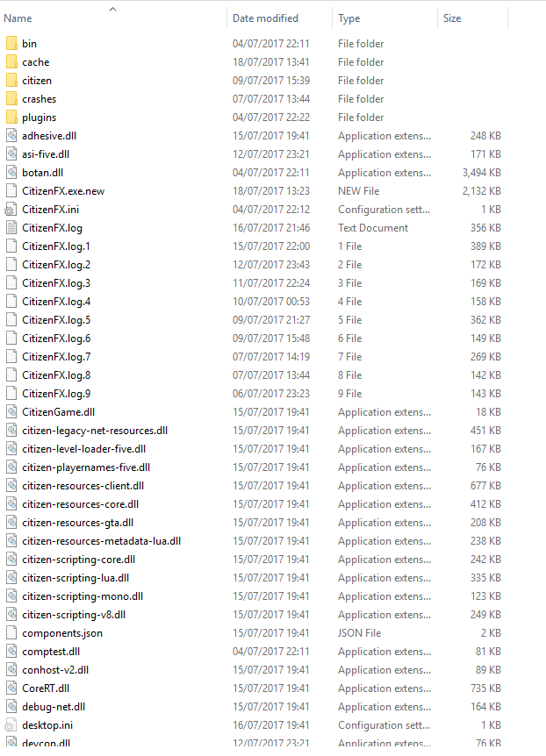Screen dimensions: 546x756
Task: Select the file name citizen-resources-metadata-lua.dll
Action: pos(101,541)
